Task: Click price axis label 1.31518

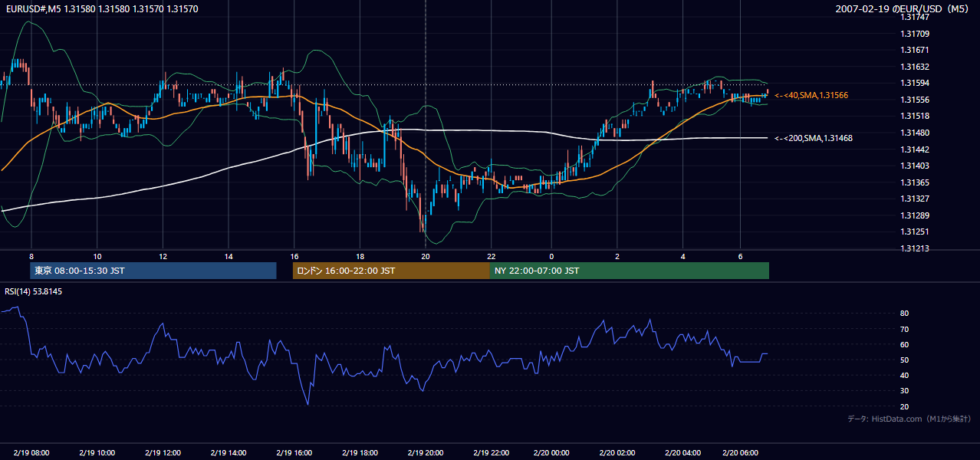Action: coord(916,116)
